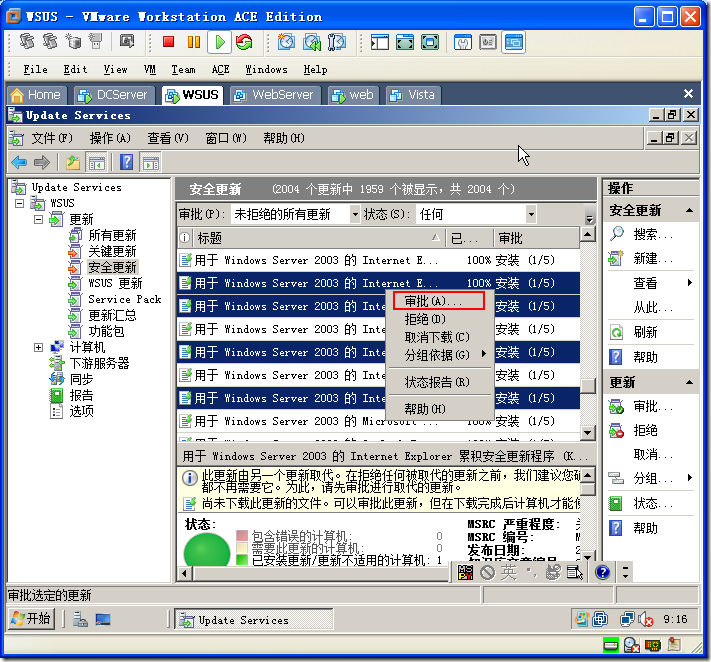Switch to the Vista VM tab
The width and height of the screenshot is (711, 662).
pyautogui.click(x=413, y=95)
